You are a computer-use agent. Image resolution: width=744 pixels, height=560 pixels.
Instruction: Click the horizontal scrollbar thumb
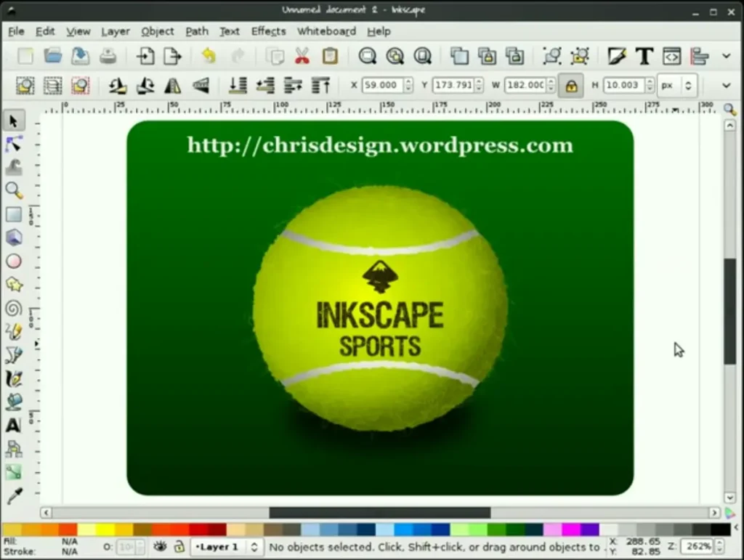[x=379, y=513]
